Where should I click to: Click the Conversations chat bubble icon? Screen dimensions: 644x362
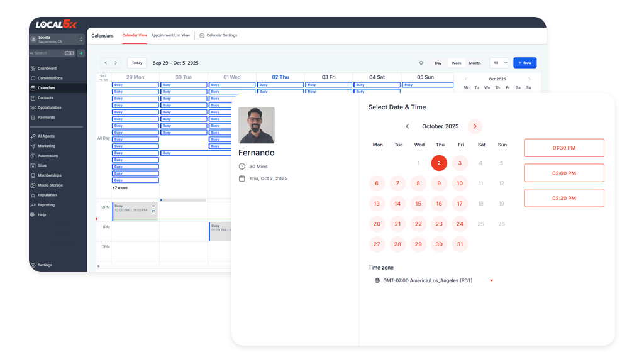[x=33, y=78]
